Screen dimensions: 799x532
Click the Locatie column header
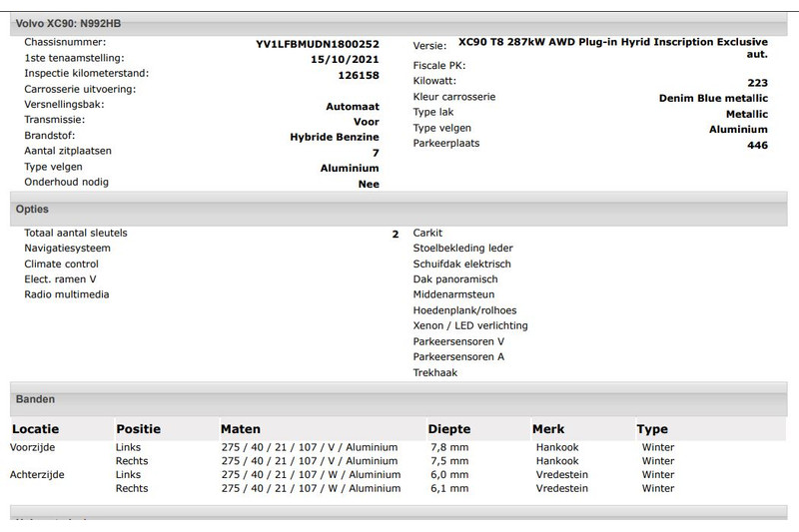coord(35,429)
